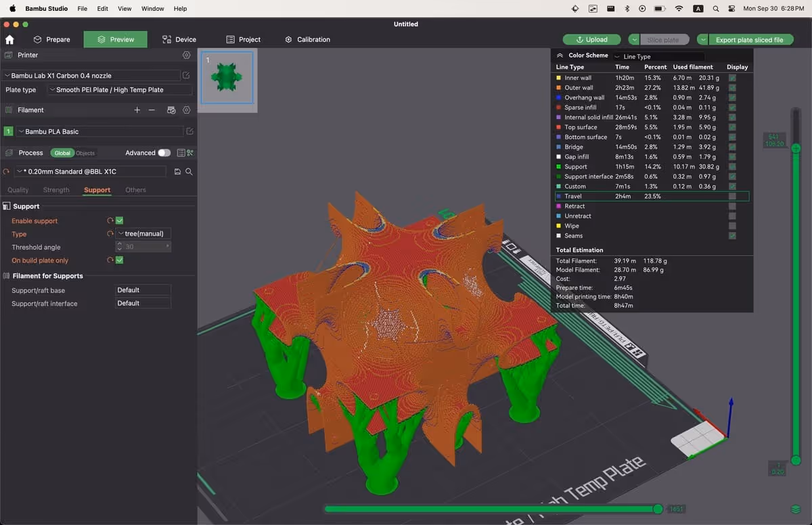Uncheck the Enable support checkbox
Viewport: 812px width, 525px height.
(x=119, y=221)
